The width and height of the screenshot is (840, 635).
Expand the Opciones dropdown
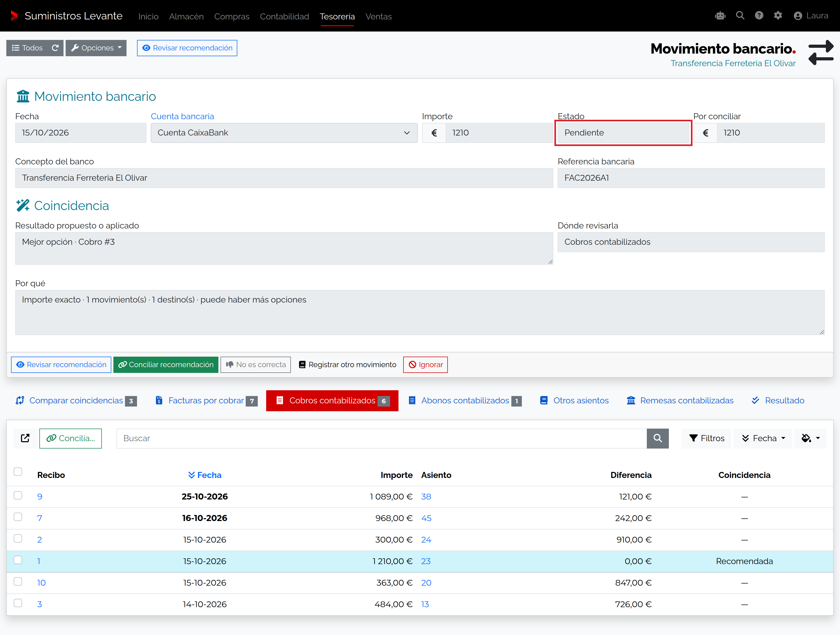pos(96,48)
